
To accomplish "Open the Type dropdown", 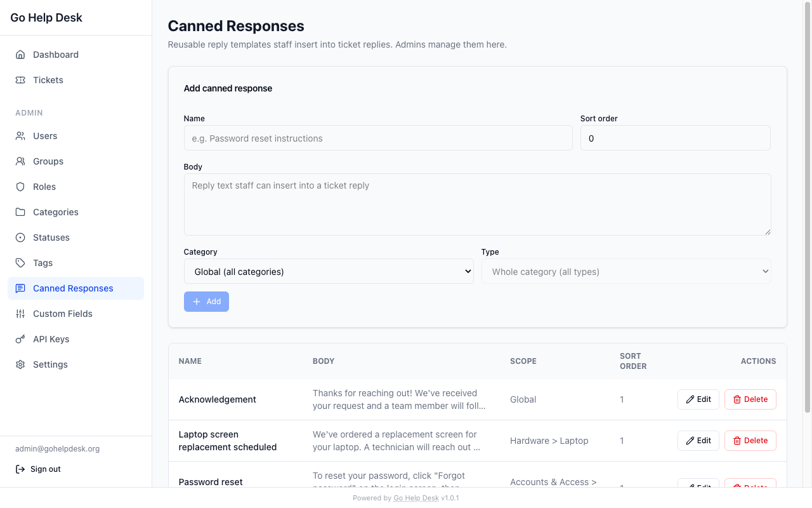I will point(626,271).
